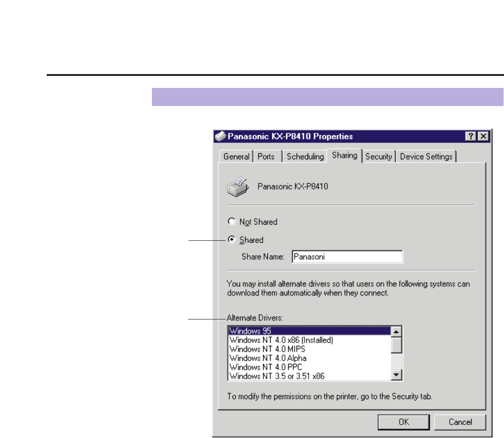This screenshot has width=504, height=438.
Task: Click the driver list scroll down arrow
Action: (397, 375)
